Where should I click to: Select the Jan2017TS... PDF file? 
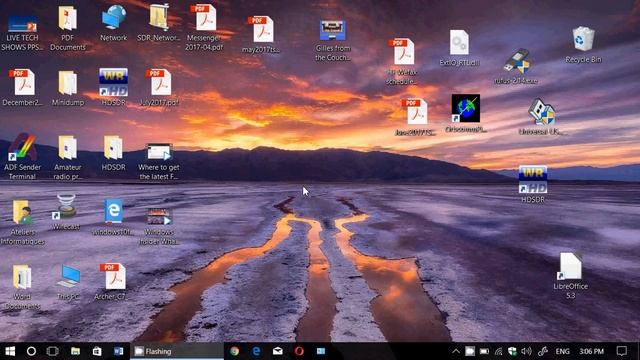pyautogui.click(x=416, y=117)
